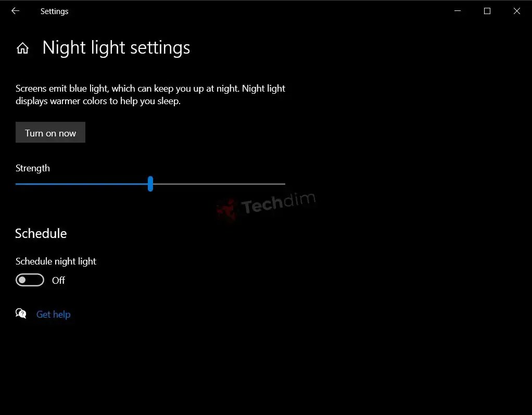Click the maximize icon in the title bar

point(487,11)
